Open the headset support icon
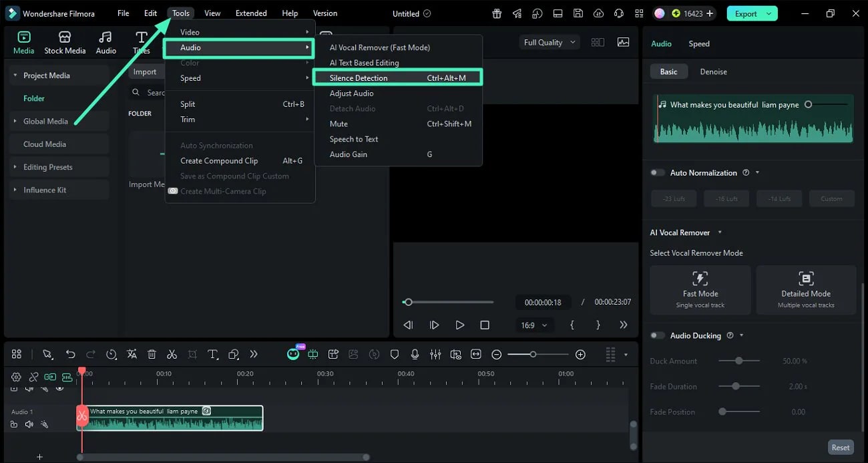The image size is (868, 463). click(619, 13)
